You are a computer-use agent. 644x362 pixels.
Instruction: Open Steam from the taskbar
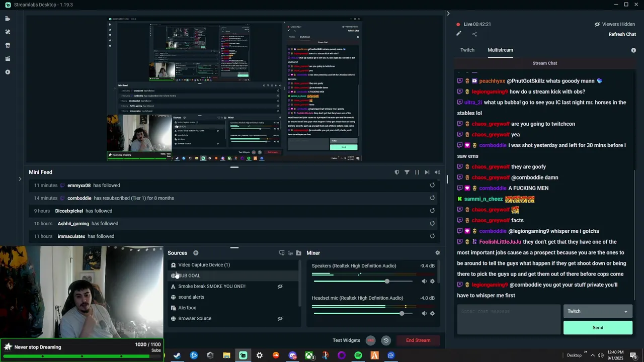tap(177, 355)
